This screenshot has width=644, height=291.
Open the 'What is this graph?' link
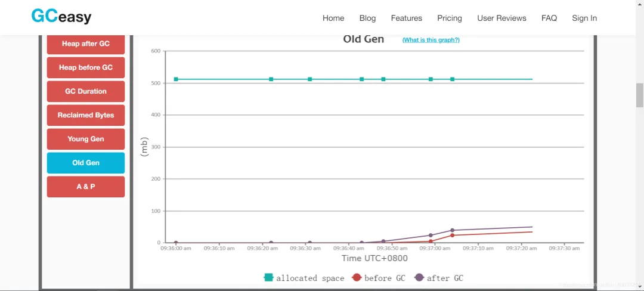pos(431,40)
